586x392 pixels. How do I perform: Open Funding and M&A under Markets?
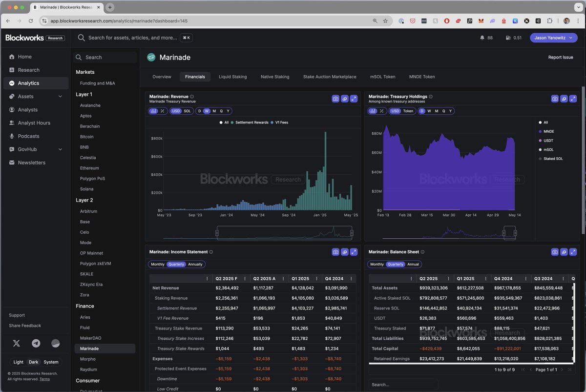pyautogui.click(x=97, y=83)
